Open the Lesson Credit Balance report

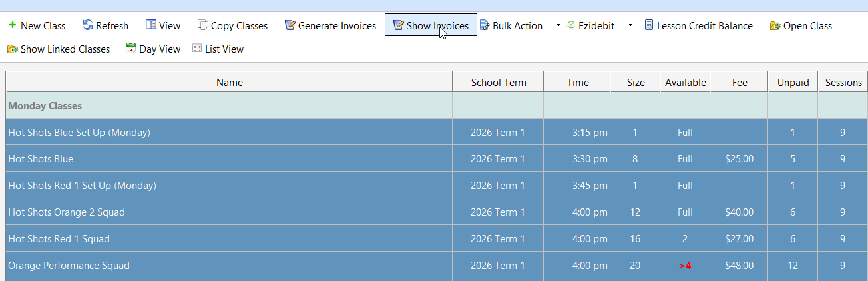(698, 26)
